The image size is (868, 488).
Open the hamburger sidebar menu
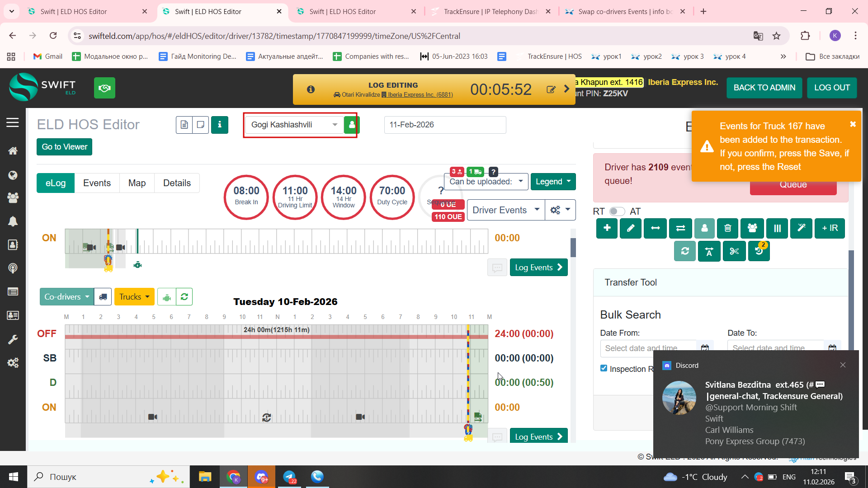pos(13,122)
